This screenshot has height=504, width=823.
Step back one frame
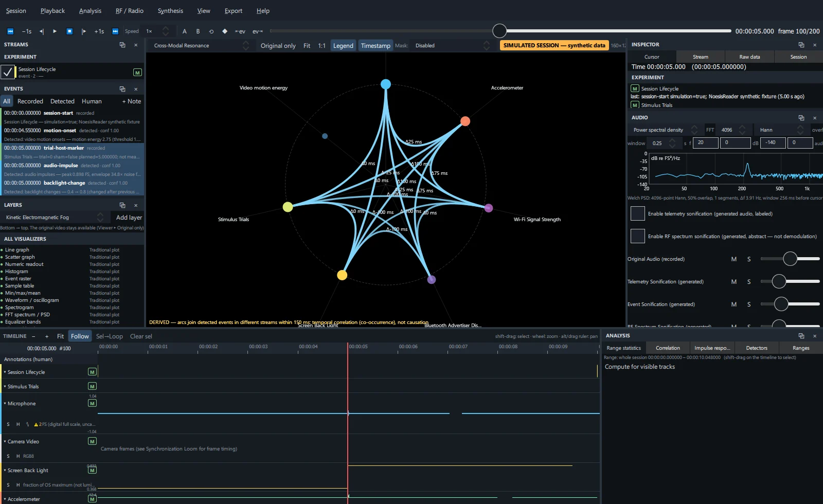tap(42, 31)
